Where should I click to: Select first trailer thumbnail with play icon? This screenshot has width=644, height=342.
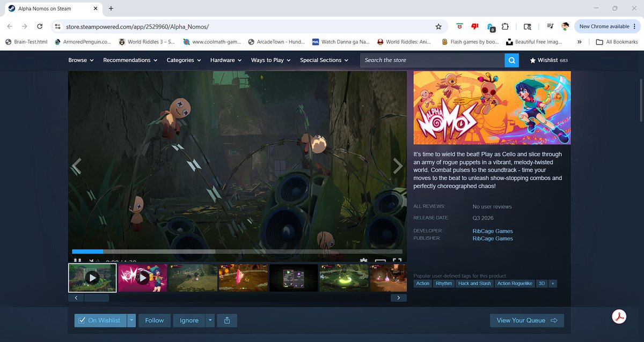pos(92,277)
